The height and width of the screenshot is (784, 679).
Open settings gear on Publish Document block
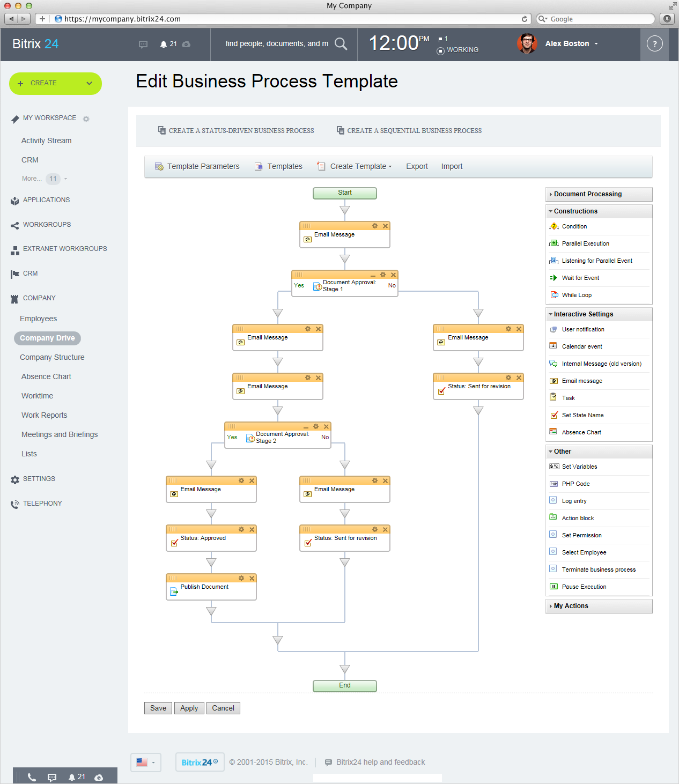click(241, 578)
